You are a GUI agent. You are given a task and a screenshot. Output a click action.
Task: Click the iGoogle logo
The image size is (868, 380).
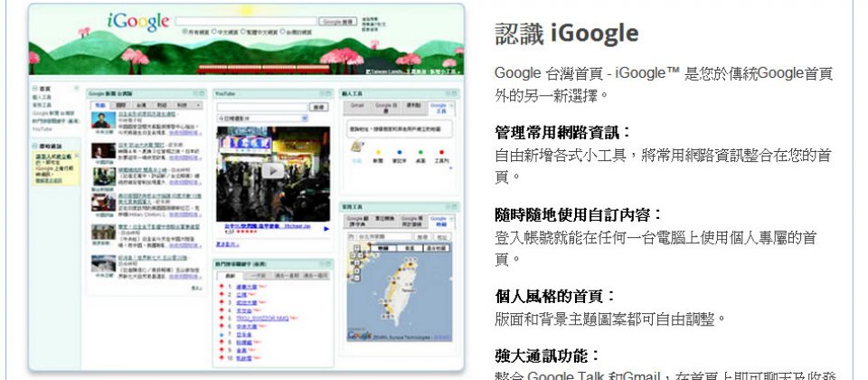pyautogui.click(x=137, y=22)
